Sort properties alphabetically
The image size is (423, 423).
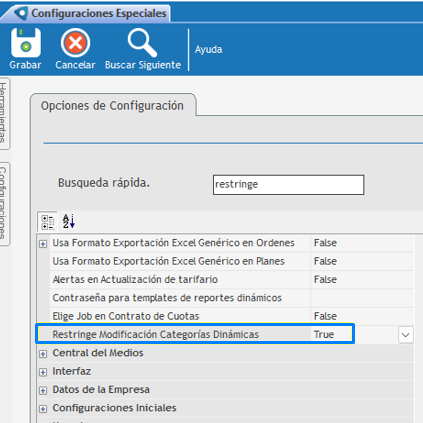point(69,221)
